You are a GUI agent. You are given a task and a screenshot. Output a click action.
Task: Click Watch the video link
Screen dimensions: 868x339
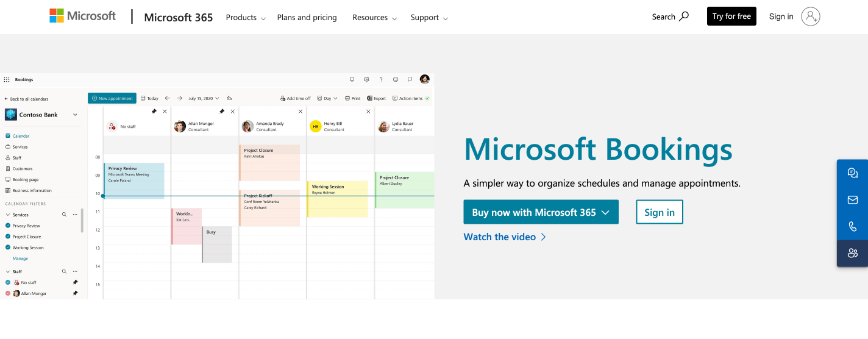click(505, 237)
